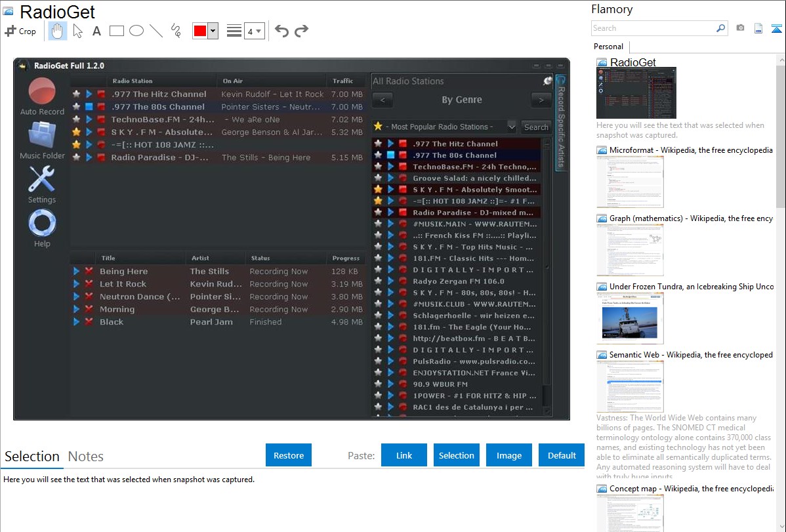Select the freehand draw tool
This screenshot has height=532, width=786.
176,31
